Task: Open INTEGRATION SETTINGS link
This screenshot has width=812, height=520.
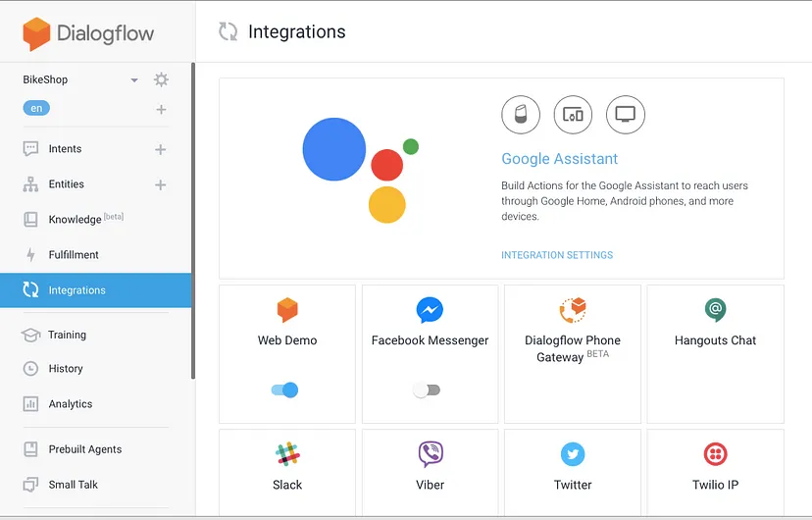Action: [557, 255]
